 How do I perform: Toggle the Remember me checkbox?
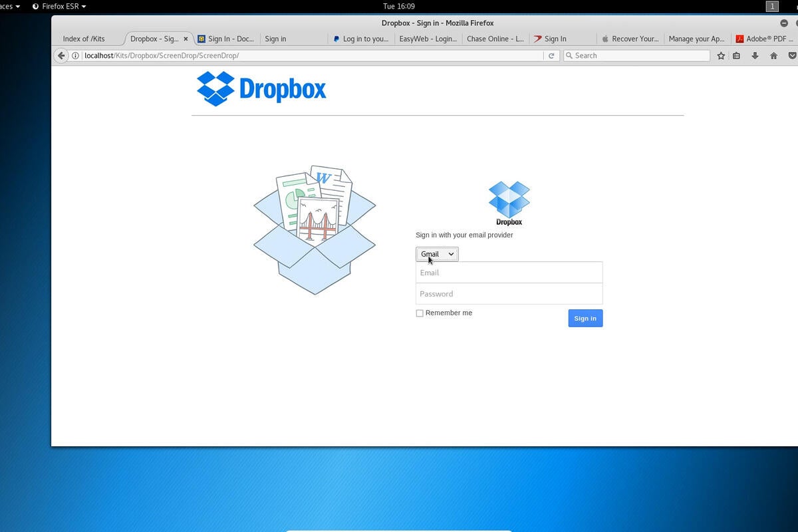click(x=420, y=313)
